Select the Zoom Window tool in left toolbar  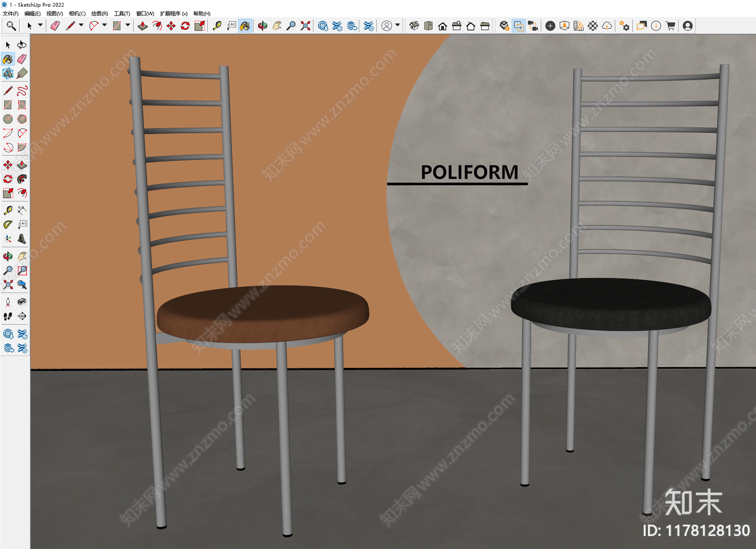click(x=22, y=270)
